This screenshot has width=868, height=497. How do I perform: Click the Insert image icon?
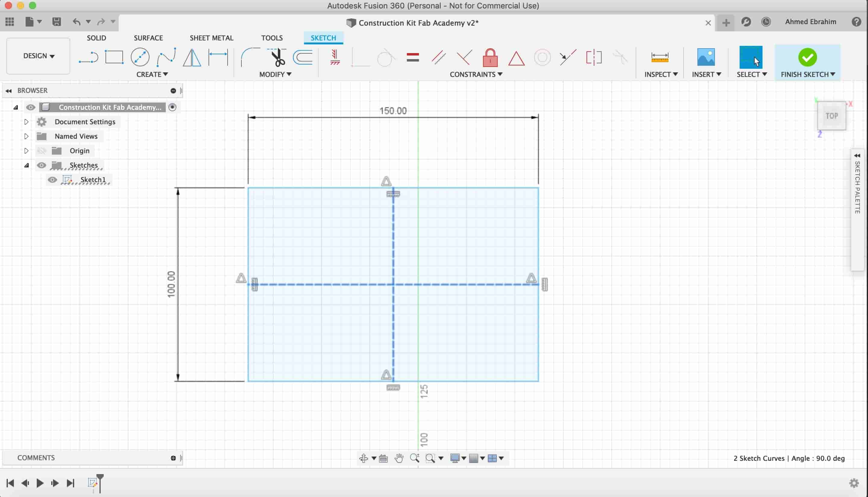[706, 57]
